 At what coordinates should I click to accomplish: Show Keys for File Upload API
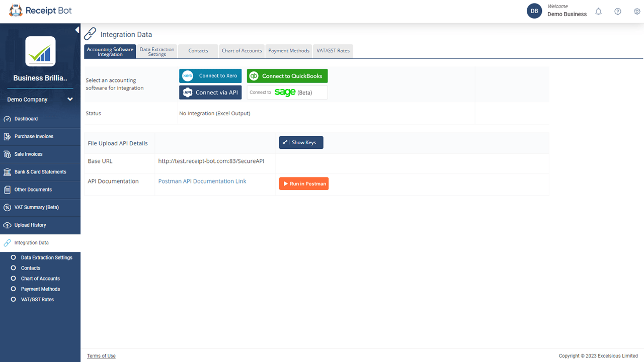click(x=301, y=142)
